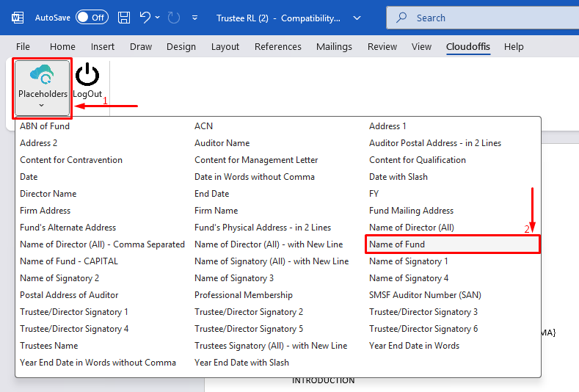Go to the Mailings tab
The height and width of the screenshot is (392, 579).
coord(334,46)
